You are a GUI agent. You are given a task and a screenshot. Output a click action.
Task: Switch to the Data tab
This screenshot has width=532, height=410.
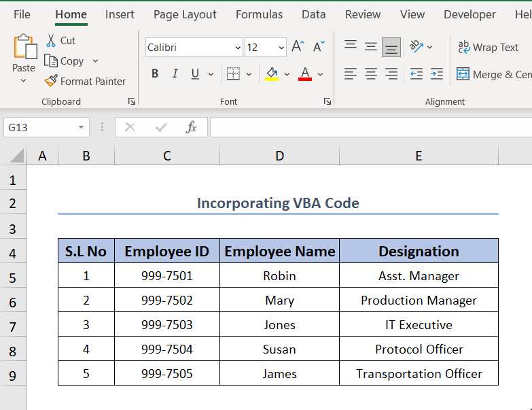click(x=313, y=14)
